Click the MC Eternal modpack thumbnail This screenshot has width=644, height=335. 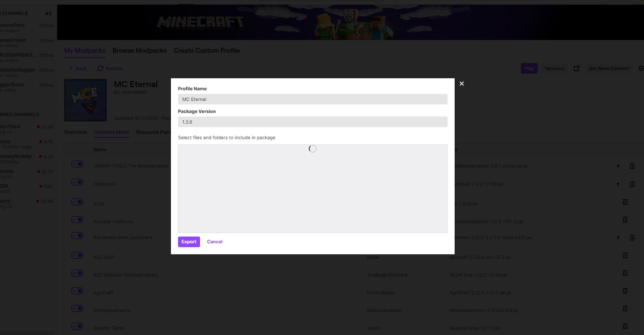[85, 100]
